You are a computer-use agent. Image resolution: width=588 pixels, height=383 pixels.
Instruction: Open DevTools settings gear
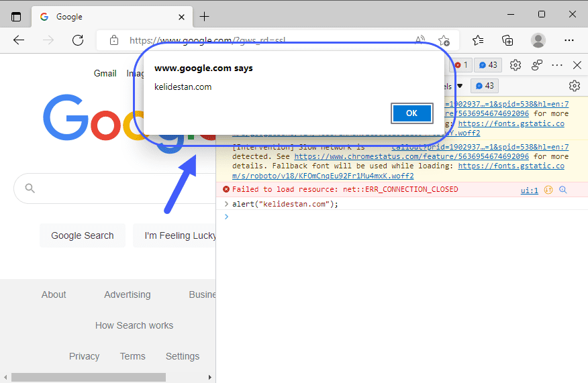tap(516, 65)
